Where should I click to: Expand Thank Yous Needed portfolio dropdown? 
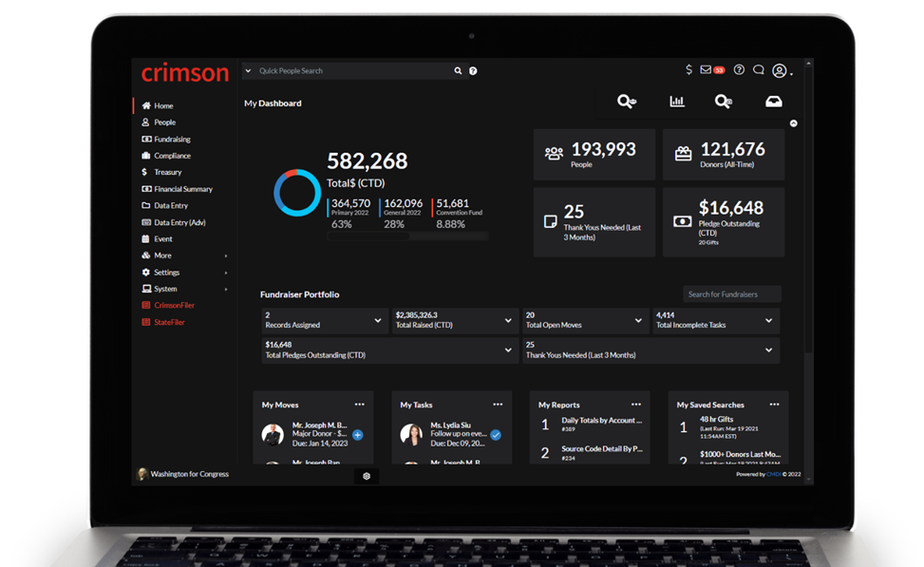coord(769,350)
